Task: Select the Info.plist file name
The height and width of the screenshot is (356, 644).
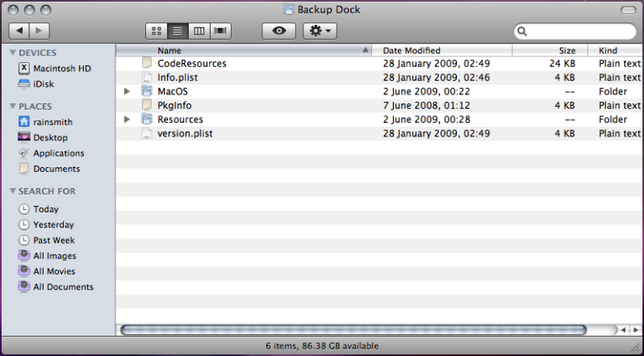Action: click(x=178, y=77)
